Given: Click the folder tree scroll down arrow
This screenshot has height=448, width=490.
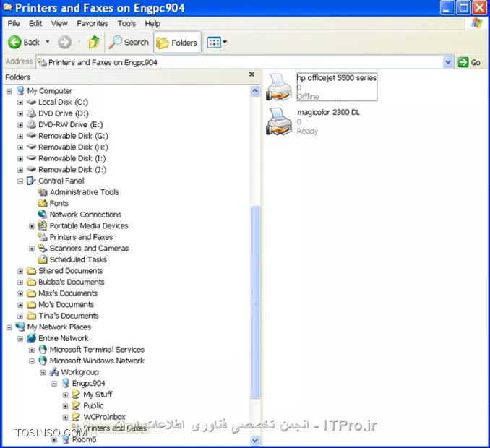Looking at the screenshot, I should 255,441.
